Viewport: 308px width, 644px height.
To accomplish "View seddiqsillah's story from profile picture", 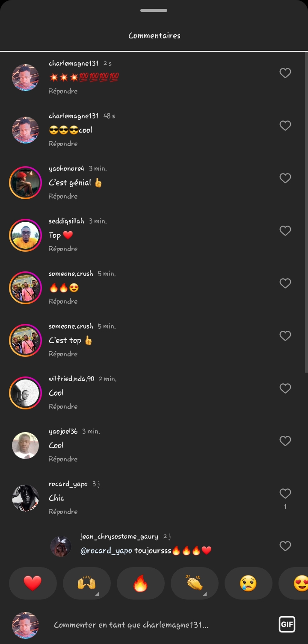I will [25, 235].
